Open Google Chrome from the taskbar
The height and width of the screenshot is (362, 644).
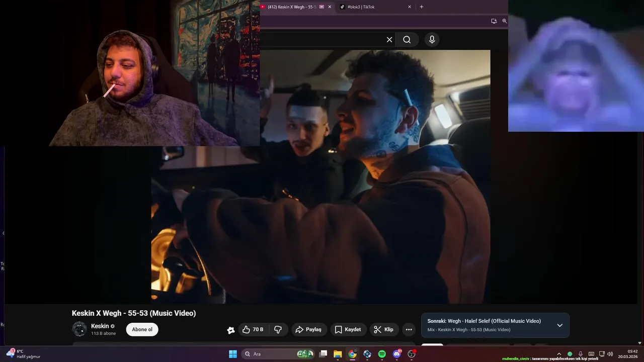(352, 354)
